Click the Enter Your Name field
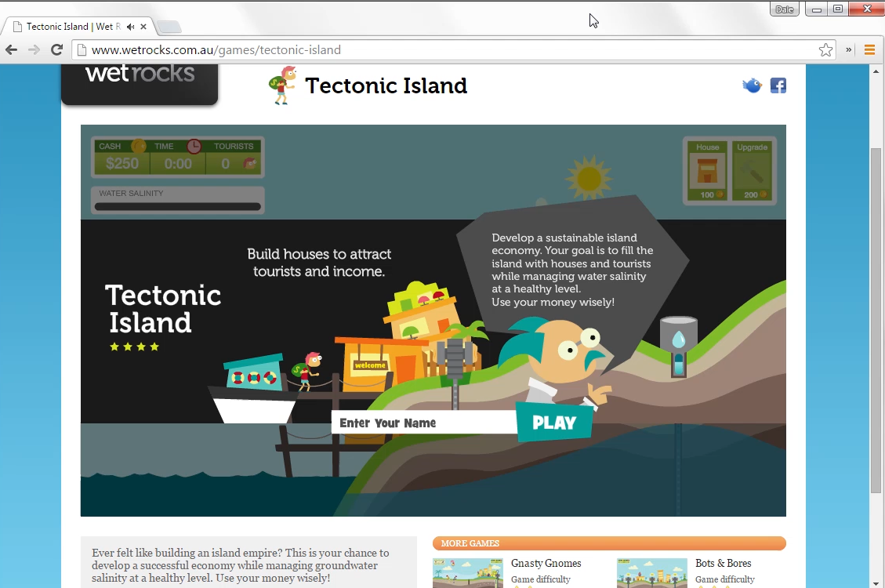Viewport: 885px width, 588px height. pyautogui.click(x=424, y=423)
